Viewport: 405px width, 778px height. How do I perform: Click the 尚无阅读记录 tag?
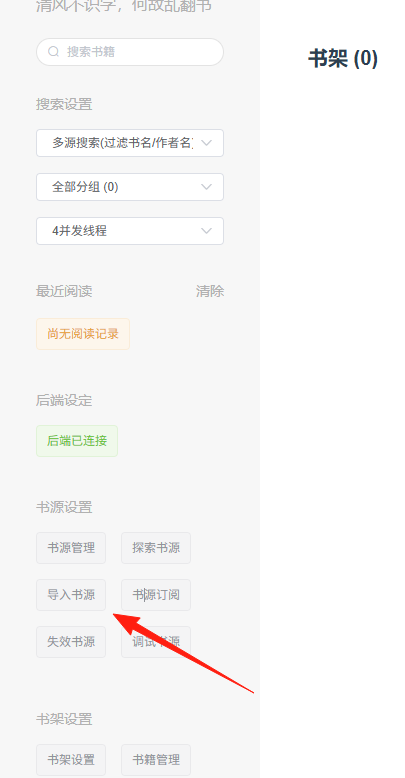tap(83, 334)
